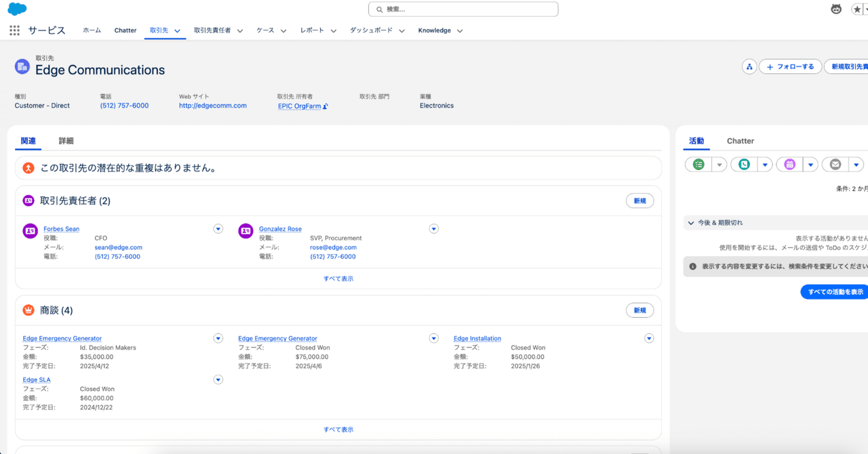Expand the dropdown next to 取引先 tab

point(177,30)
